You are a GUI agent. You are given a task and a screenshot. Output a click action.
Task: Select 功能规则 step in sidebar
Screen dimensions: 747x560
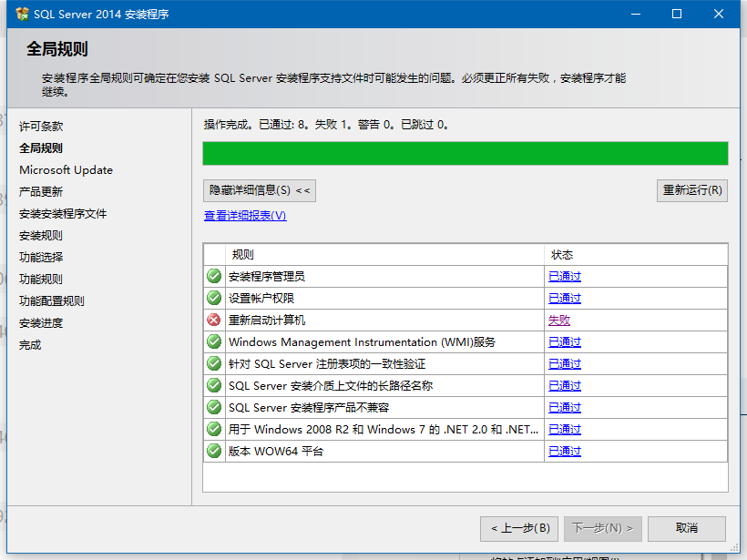pos(41,280)
